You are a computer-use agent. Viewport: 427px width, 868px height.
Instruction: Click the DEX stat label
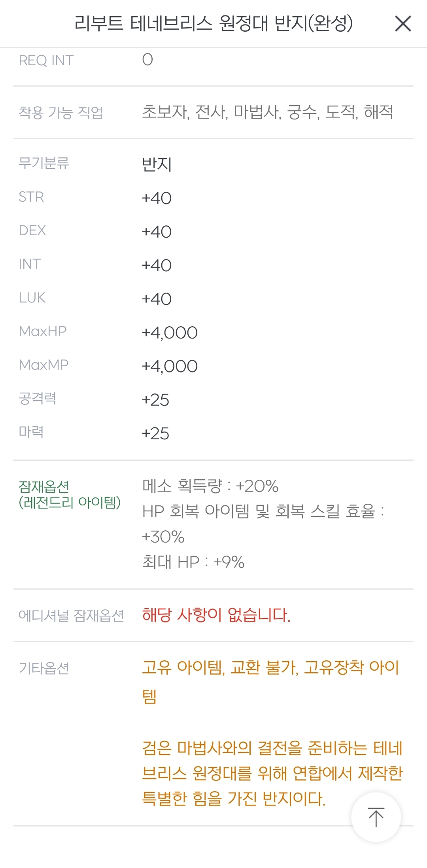click(32, 231)
